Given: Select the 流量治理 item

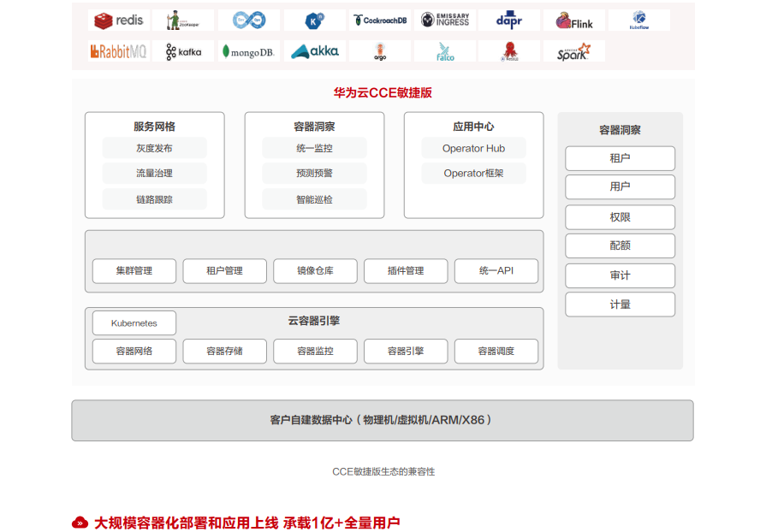Looking at the screenshot, I should pos(154,173).
